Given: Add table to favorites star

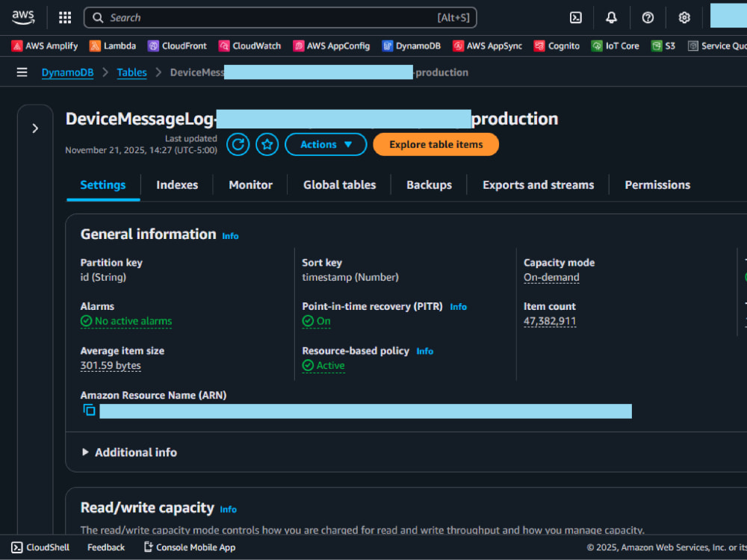Looking at the screenshot, I should point(267,144).
